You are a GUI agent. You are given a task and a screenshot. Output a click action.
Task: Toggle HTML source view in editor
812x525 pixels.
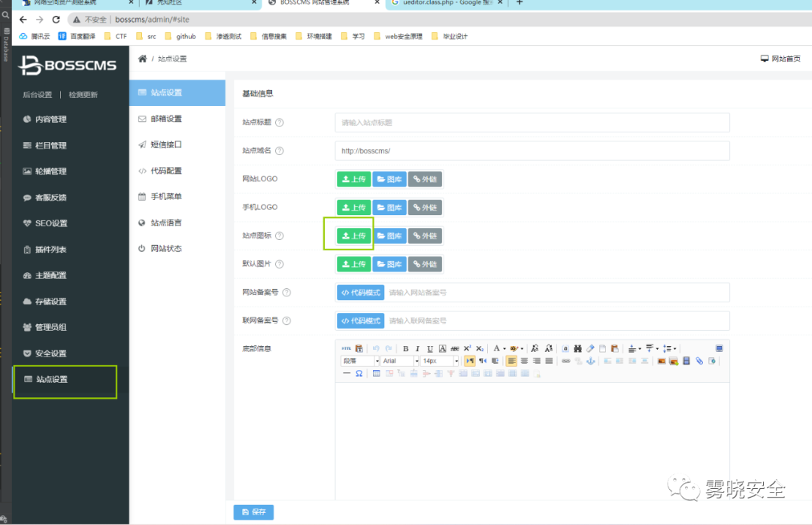click(x=347, y=348)
